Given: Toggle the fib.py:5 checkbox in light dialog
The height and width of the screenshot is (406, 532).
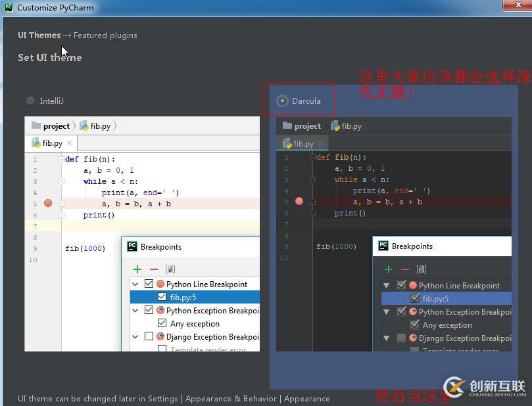Looking at the screenshot, I should coord(162,297).
